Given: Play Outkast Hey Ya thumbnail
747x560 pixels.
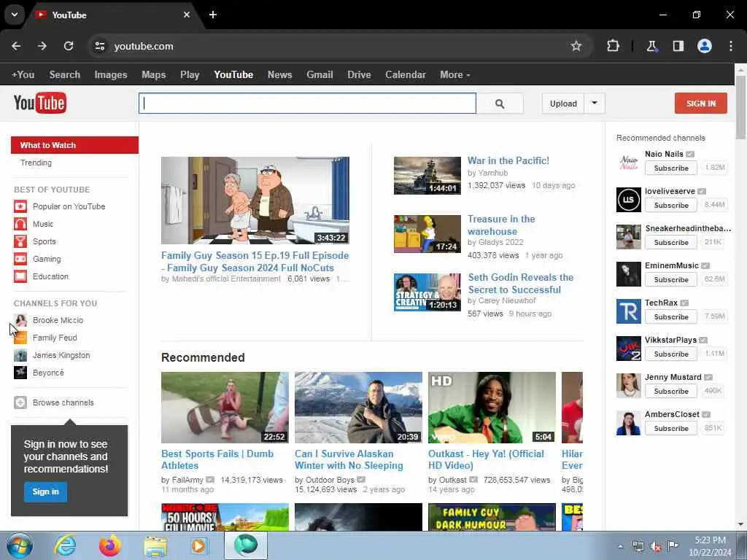Looking at the screenshot, I should (492, 408).
